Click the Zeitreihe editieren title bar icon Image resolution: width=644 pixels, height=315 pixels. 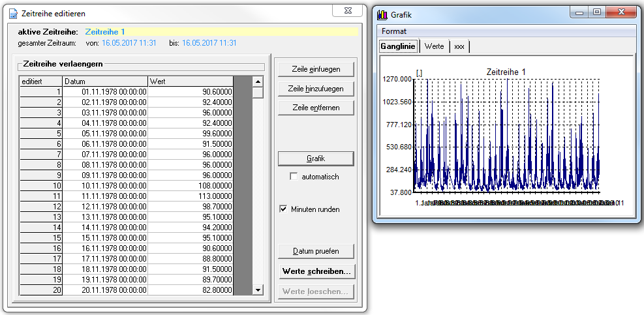[13, 13]
